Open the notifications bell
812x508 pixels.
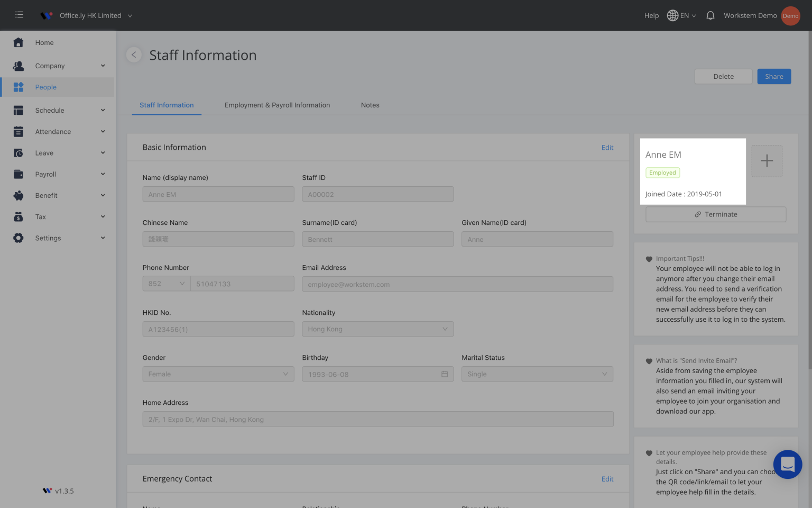pos(710,15)
